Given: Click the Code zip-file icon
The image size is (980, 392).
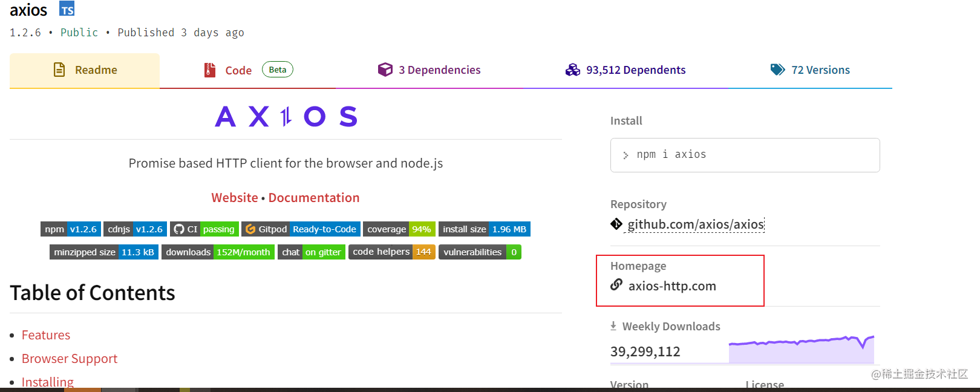Looking at the screenshot, I should (210, 70).
